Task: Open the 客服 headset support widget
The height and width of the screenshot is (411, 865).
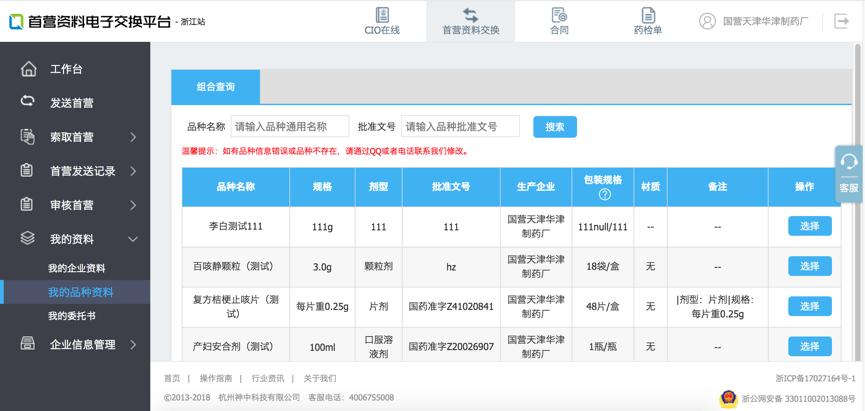Action: click(x=849, y=173)
